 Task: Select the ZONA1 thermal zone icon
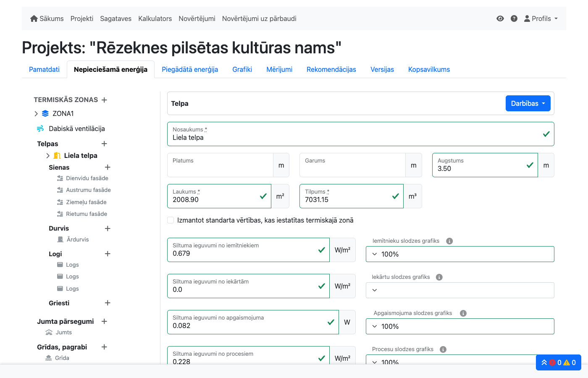coord(45,113)
